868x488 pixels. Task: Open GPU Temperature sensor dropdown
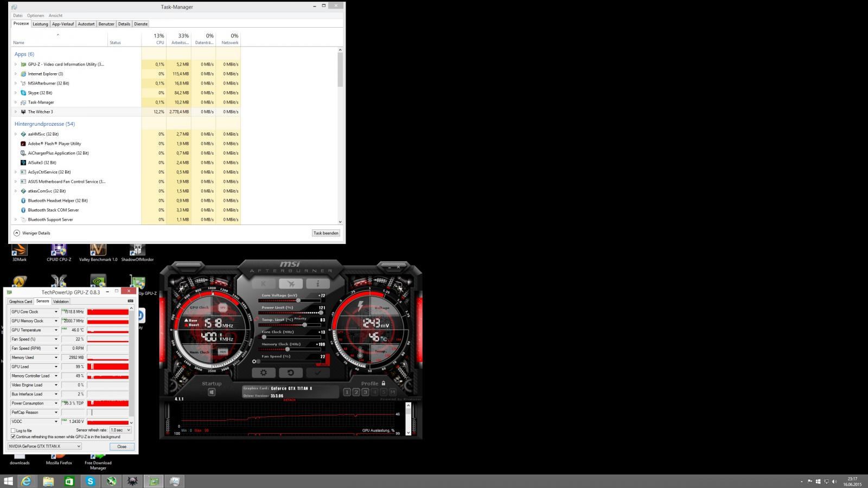[x=56, y=330]
